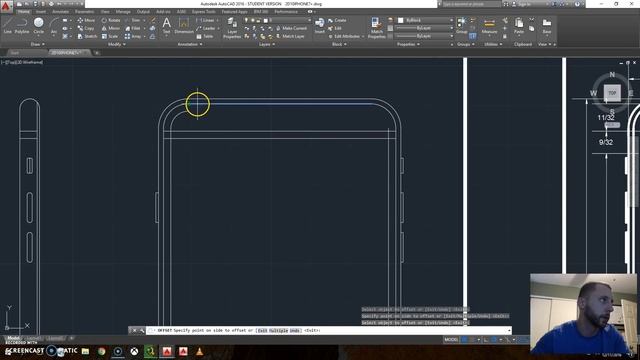
Task: Expand the Draw panel
Action: pos(37,44)
